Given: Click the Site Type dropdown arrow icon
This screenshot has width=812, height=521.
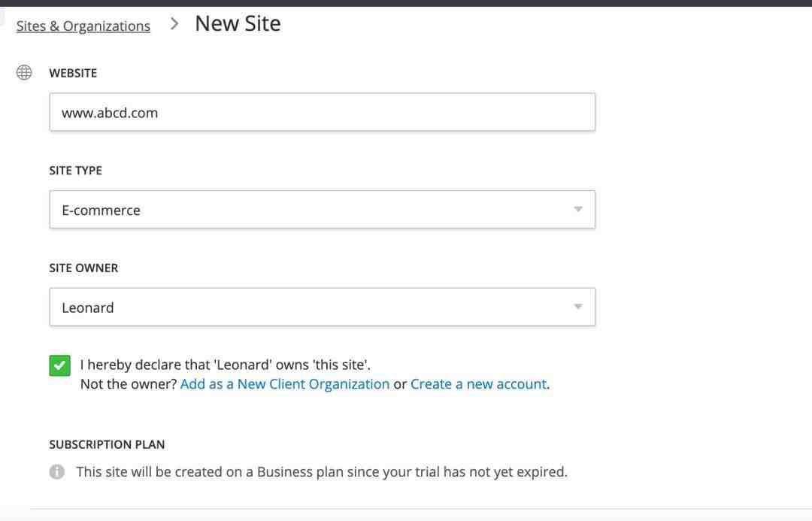Looking at the screenshot, I should point(578,209).
